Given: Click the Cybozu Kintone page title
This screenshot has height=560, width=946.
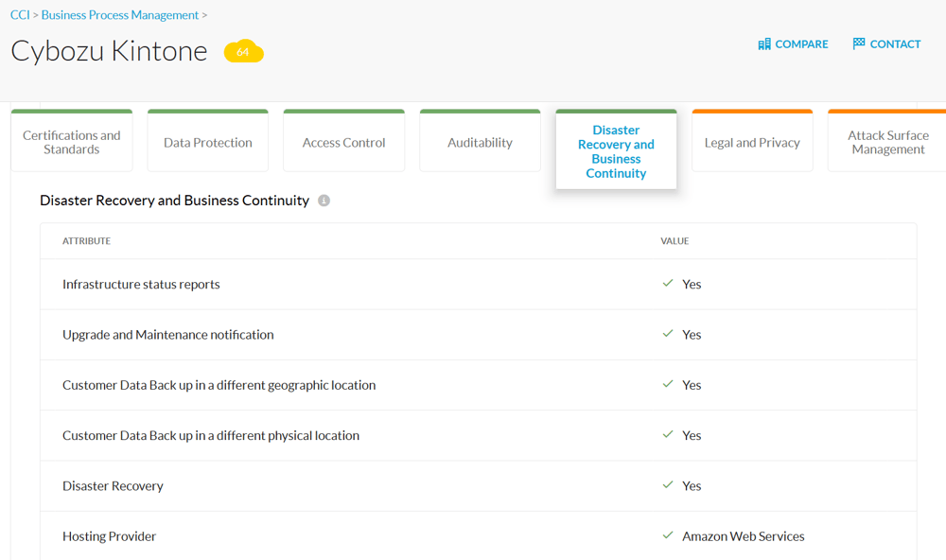Looking at the screenshot, I should [x=109, y=51].
